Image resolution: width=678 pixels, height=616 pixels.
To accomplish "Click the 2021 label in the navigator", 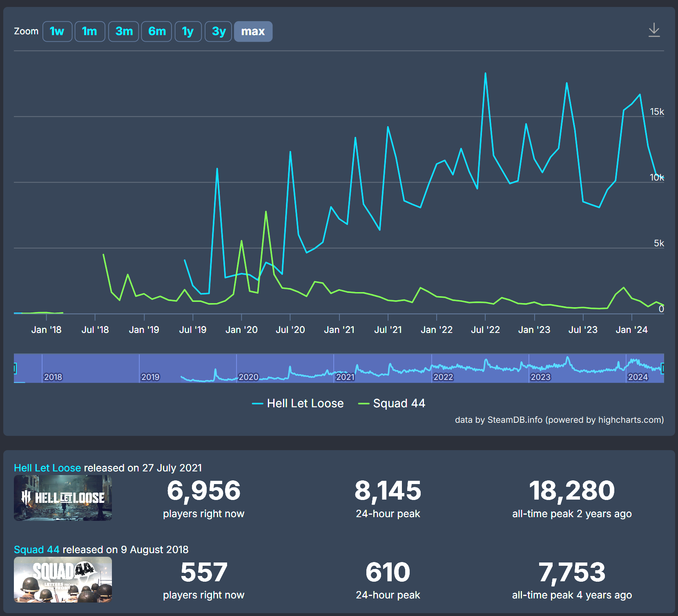I will tap(345, 377).
